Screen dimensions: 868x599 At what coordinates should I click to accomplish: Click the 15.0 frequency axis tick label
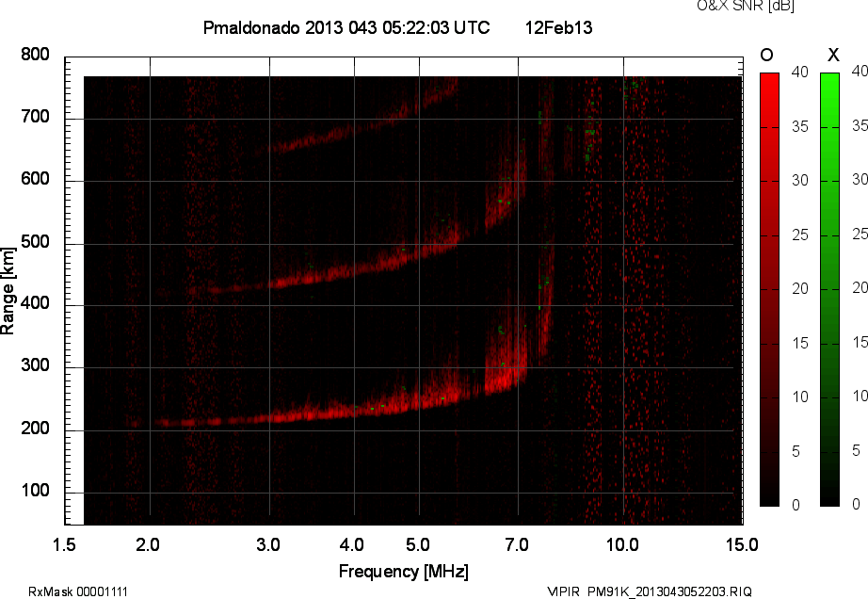742,544
